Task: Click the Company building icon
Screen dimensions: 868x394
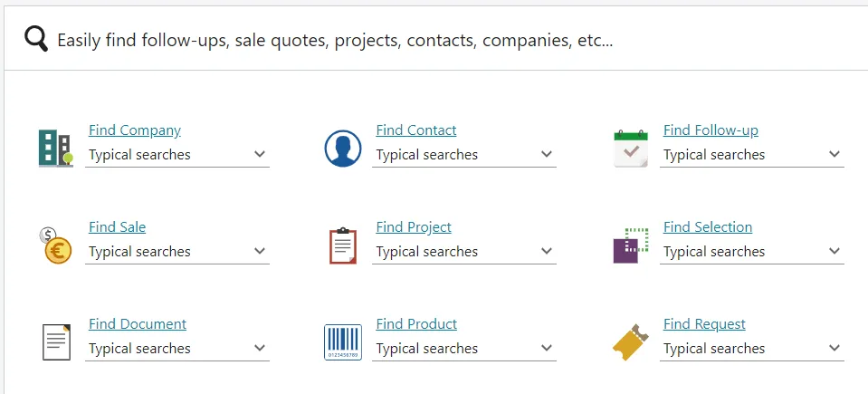Action: pos(55,148)
